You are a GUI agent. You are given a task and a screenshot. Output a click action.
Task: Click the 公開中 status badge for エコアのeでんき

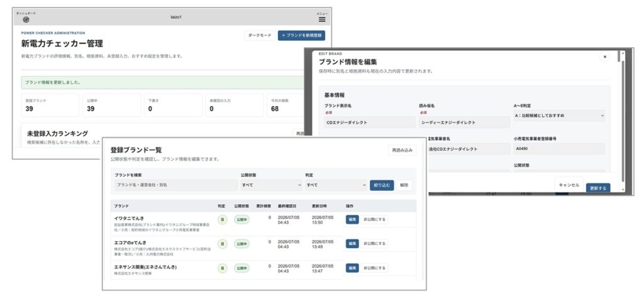tap(241, 244)
